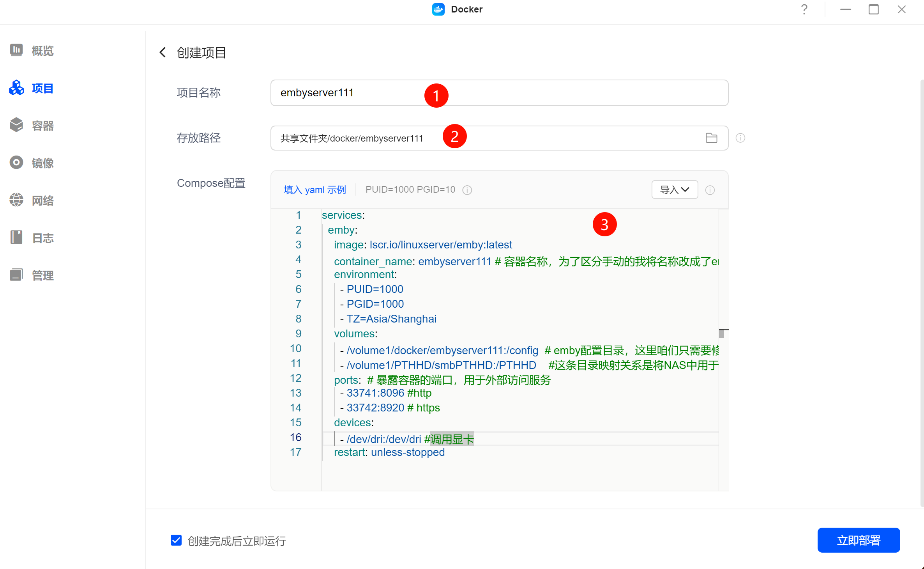This screenshot has height=569, width=924.
Task: Click the '- PUID=1000' line
Action: coord(371,289)
